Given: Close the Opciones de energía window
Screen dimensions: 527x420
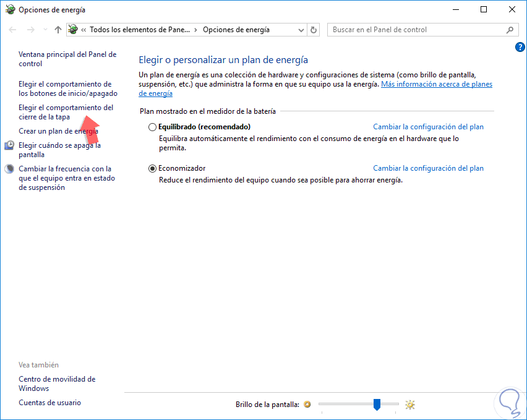Looking at the screenshot, I should click(512, 9).
